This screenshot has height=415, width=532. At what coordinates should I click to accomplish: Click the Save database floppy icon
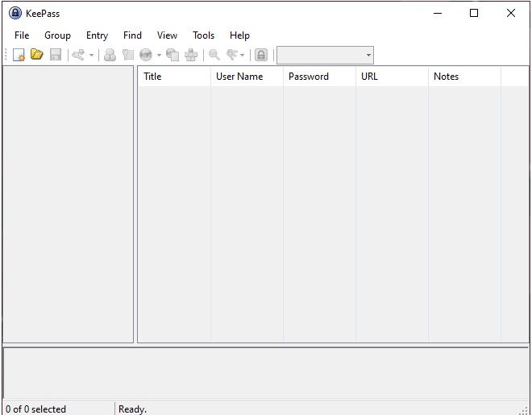56,55
